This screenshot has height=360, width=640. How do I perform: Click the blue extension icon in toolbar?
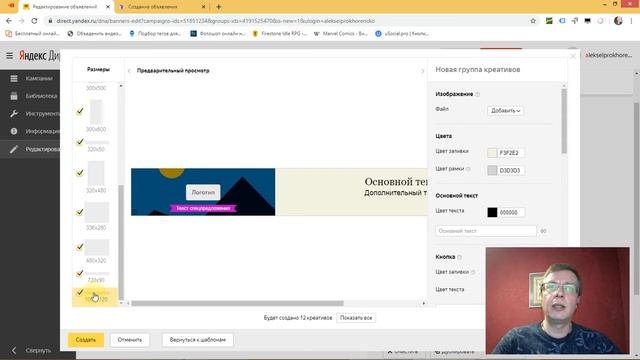(562, 21)
